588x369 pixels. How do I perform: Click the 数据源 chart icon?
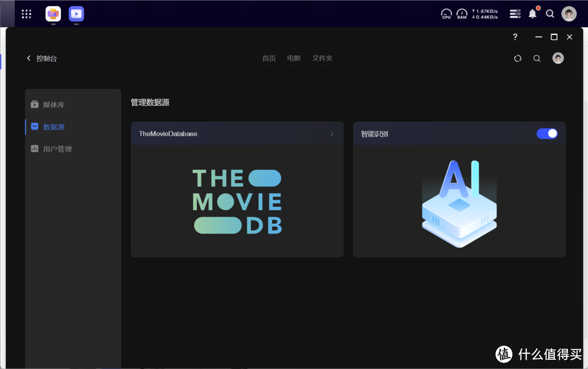tap(34, 126)
